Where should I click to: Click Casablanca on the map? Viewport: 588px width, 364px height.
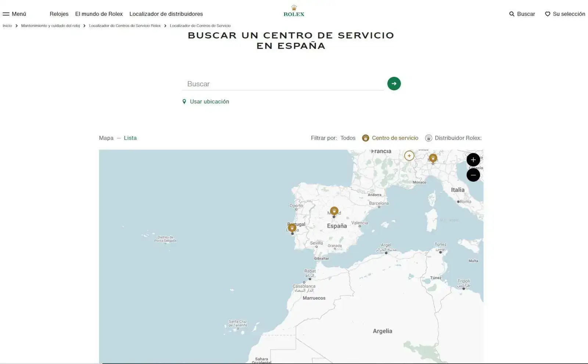(304, 286)
